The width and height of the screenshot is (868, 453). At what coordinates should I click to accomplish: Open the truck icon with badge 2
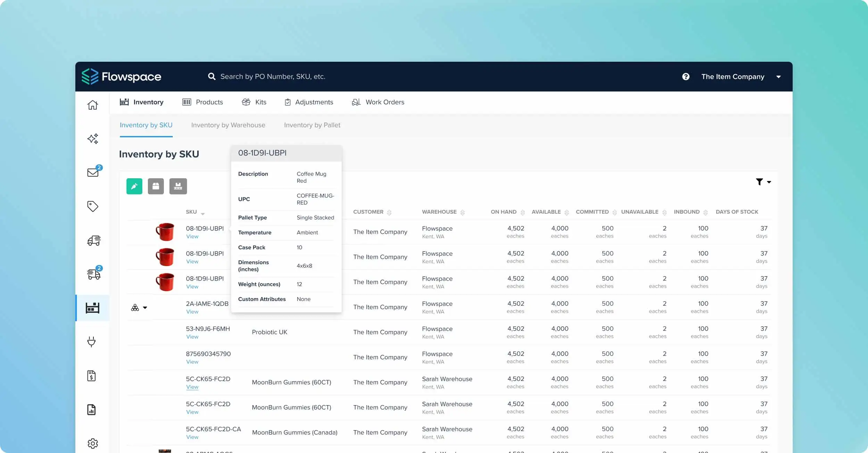(94, 273)
